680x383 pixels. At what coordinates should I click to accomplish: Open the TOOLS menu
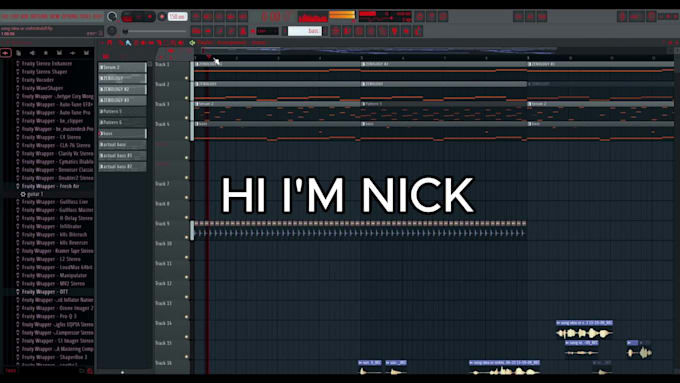[85, 16]
